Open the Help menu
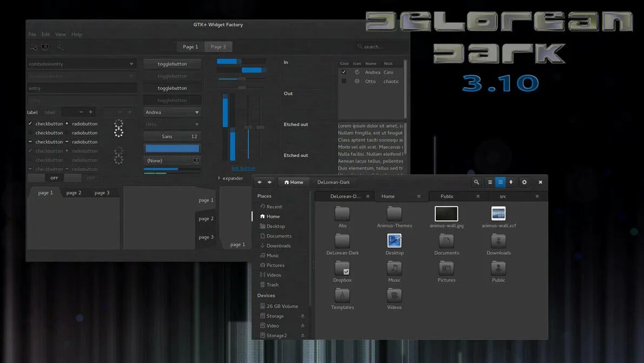 [x=77, y=35]
